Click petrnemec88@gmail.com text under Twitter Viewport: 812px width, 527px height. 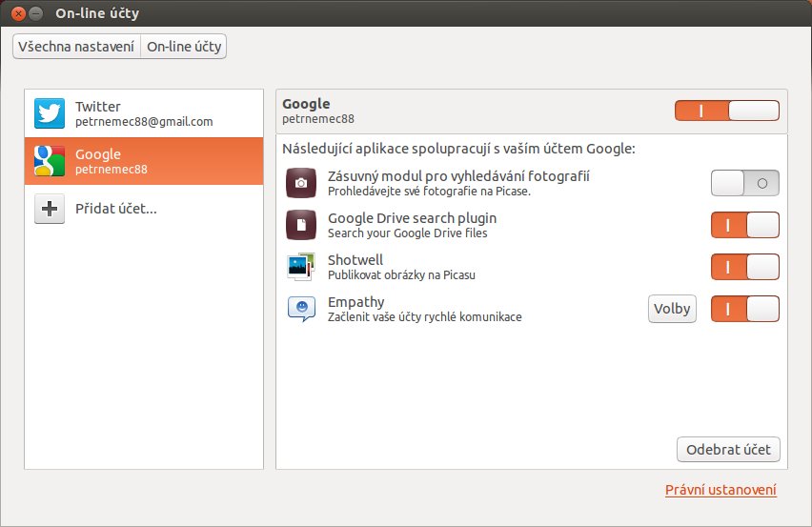coord(144,122)
